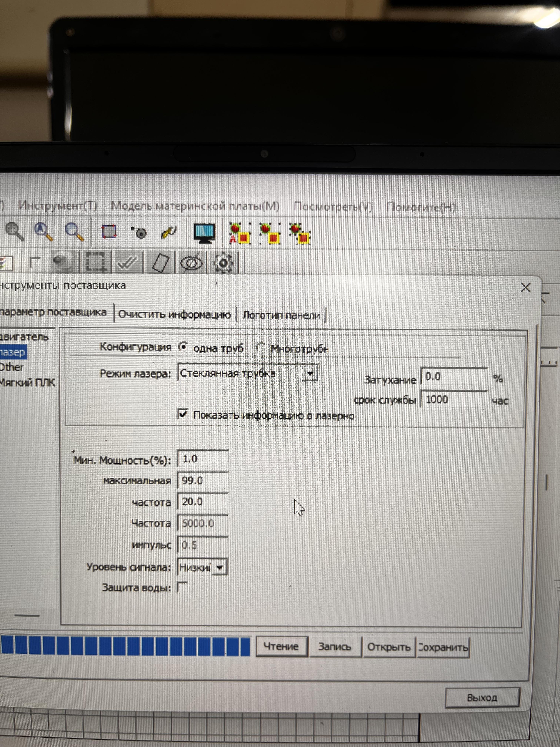Click the tilted rectangle icon
This screenshot has width=560, height=747.
coord(160,263)
